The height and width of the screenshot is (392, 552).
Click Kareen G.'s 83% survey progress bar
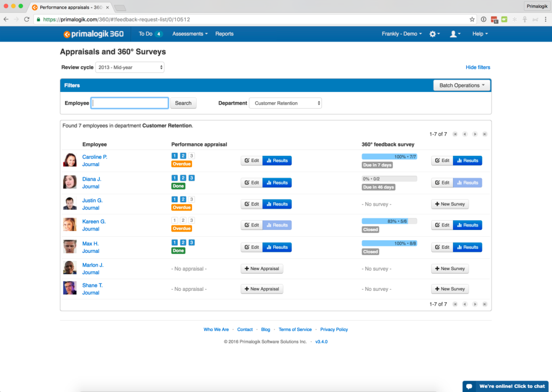tap(389, 221)
